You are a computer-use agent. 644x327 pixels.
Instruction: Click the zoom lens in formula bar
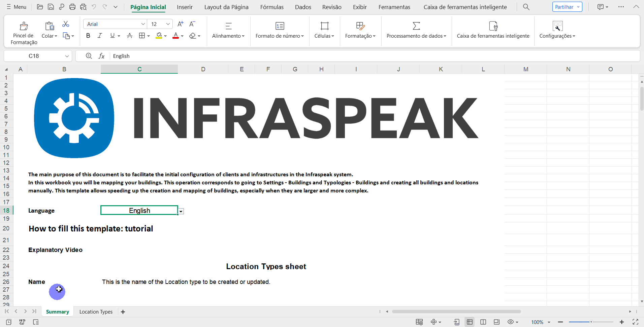coord(89,56)
